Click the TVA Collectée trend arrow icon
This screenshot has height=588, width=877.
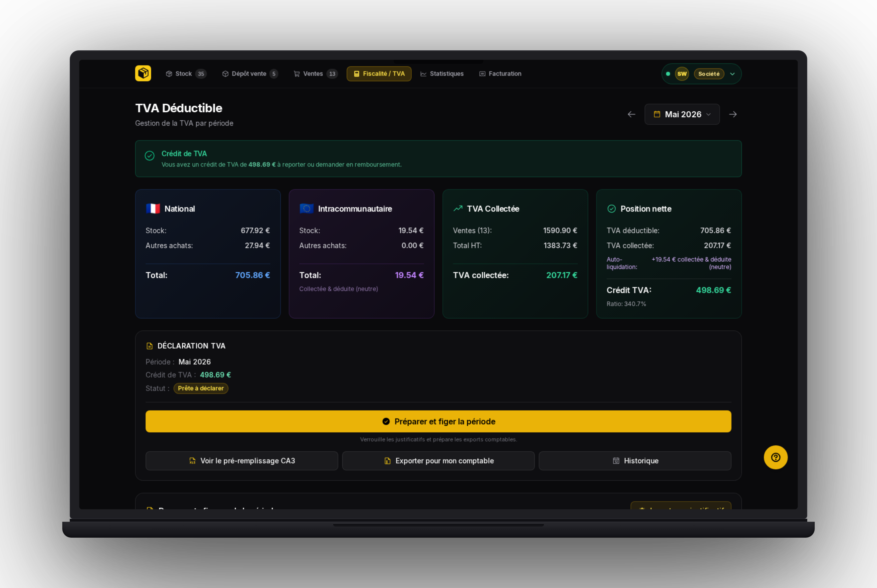point(458,209)
